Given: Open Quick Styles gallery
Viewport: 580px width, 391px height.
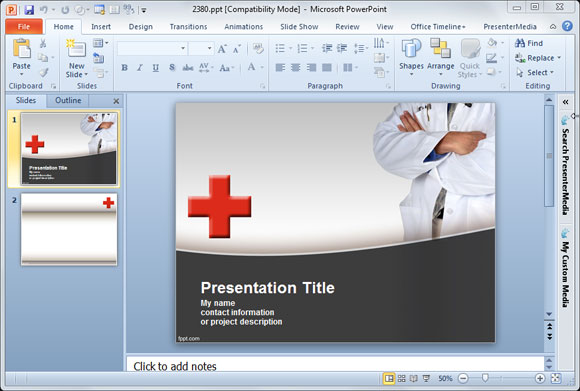Looking at the screenshot, I should point(469,58).
